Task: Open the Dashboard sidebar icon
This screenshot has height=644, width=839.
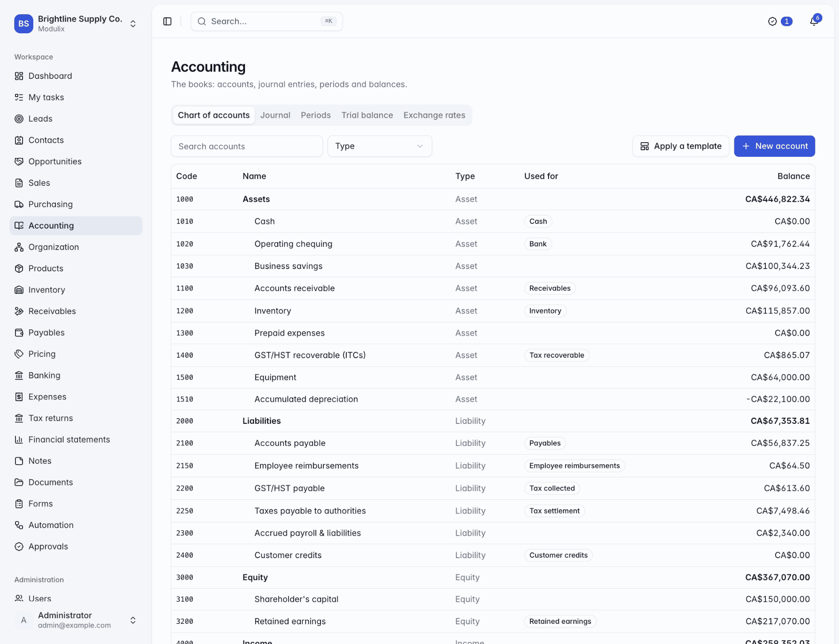Action: [x=19, y=76]
